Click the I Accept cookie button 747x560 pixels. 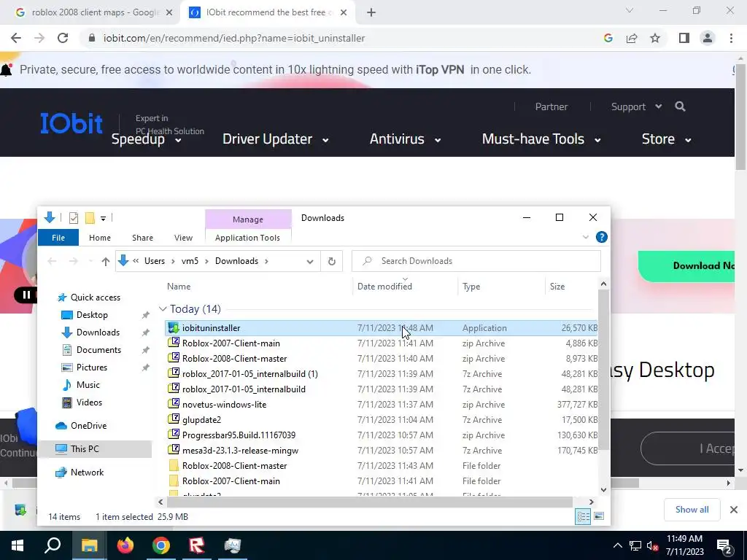[688, 448]
